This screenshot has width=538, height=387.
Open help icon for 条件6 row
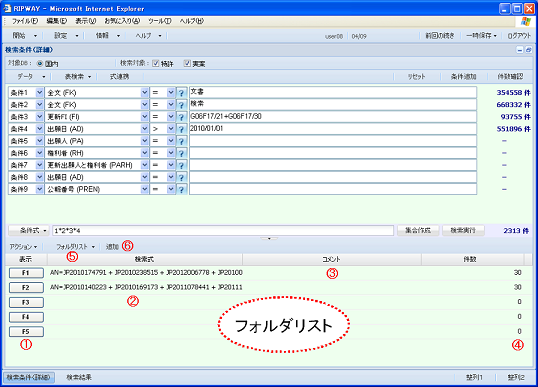(x=182, y=153)
